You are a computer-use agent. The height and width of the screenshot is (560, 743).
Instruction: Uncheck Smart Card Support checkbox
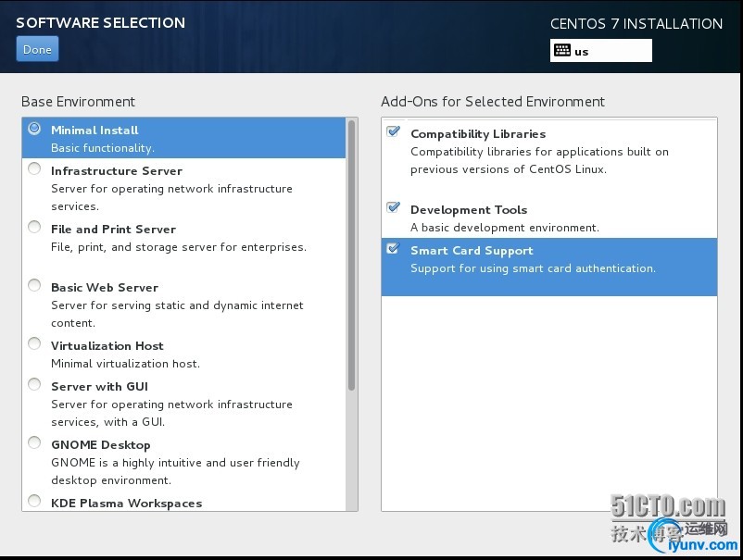pyautogui.click(x=394, y=248)
